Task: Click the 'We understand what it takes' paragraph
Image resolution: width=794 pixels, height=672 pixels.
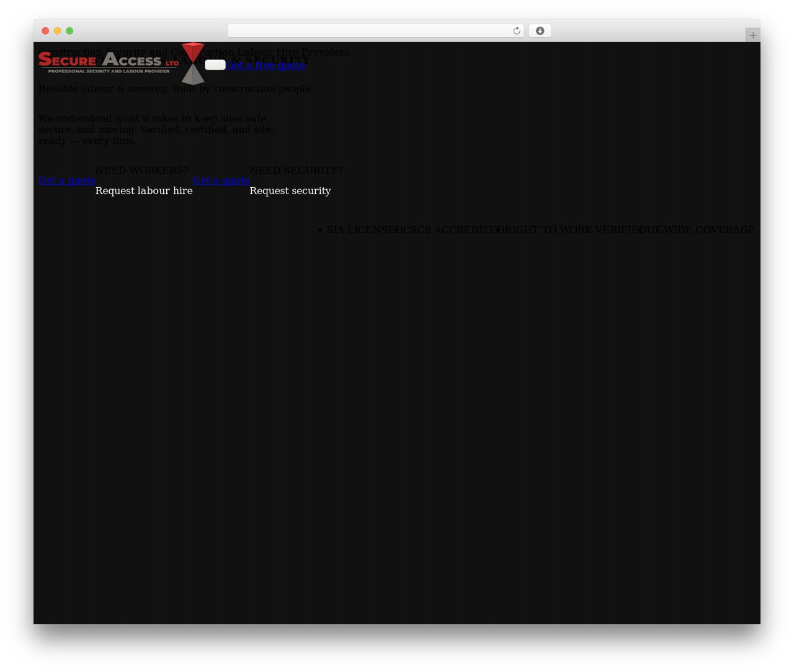Action: click(x=156, y=130)
